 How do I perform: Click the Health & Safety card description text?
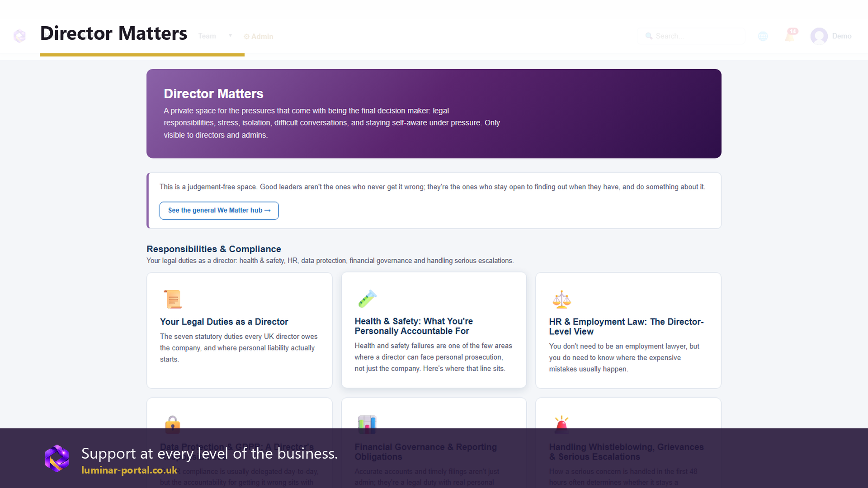[433, 357]
